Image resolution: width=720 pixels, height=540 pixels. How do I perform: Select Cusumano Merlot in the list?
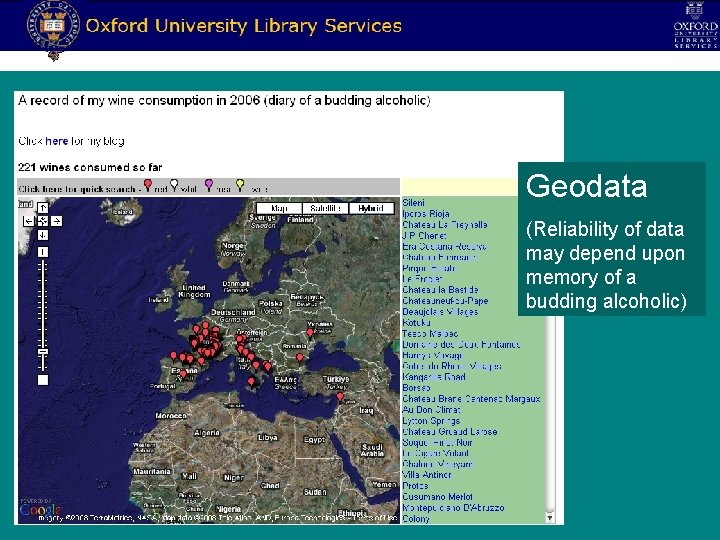click(x=437, y=497)
